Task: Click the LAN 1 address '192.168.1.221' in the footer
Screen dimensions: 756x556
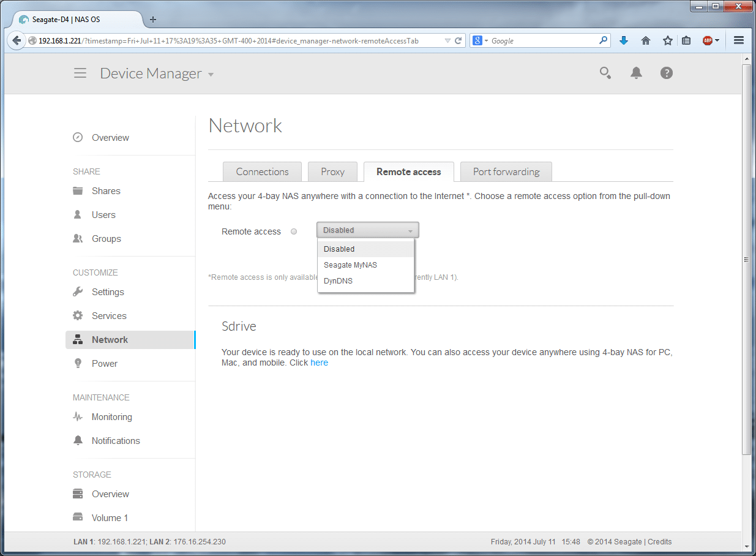Action: 122,542
